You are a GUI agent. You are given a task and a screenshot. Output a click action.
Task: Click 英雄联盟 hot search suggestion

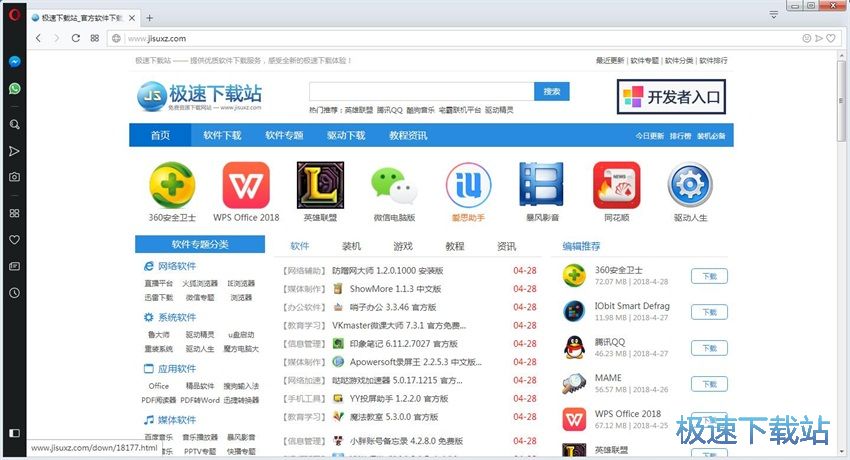(x=359, y=110)
